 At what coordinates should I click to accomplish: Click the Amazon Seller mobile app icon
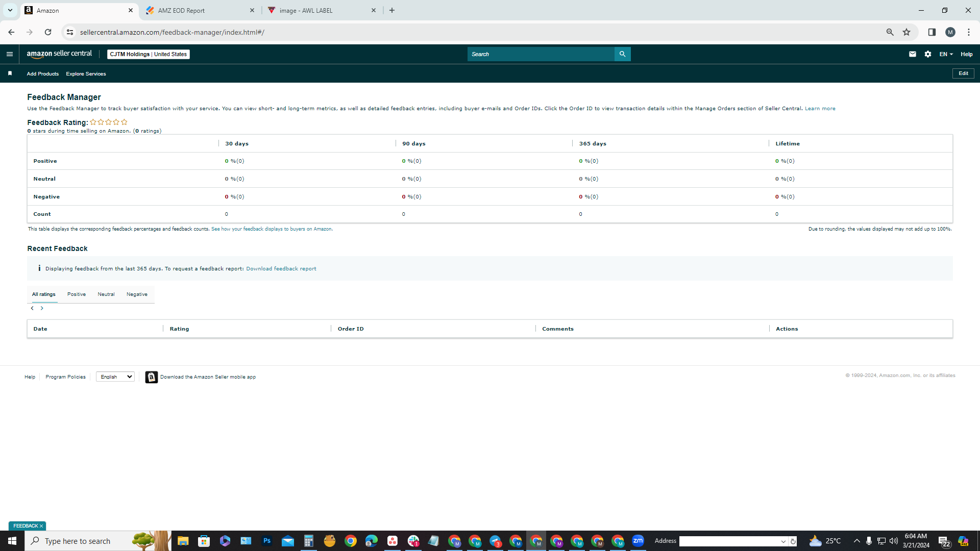(x=152, y=377)
